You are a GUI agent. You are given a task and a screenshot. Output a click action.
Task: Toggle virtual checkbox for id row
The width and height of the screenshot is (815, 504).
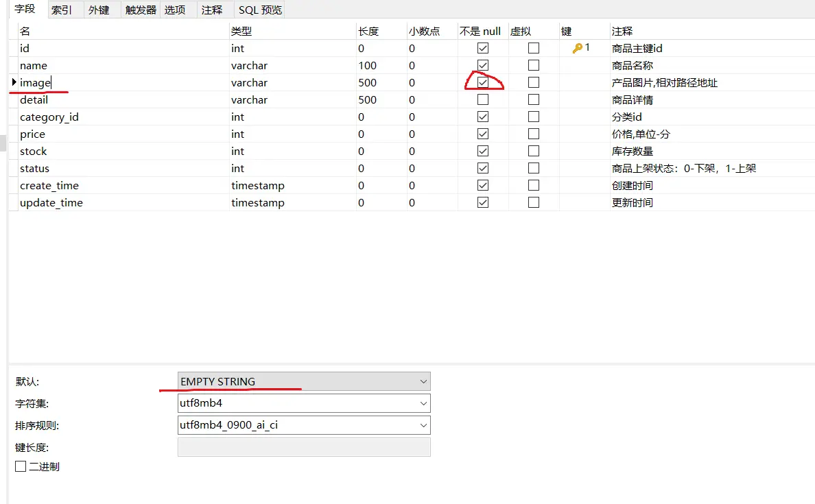coord(533,48)
